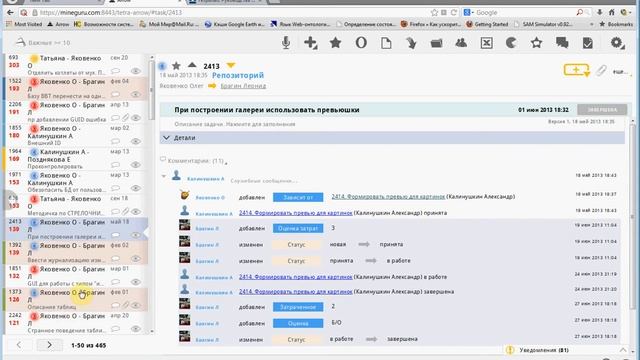Viewport: 640px width, 360px height.
Task: Click the checklist clipboard toolbar icon
Action: [587, 42]
